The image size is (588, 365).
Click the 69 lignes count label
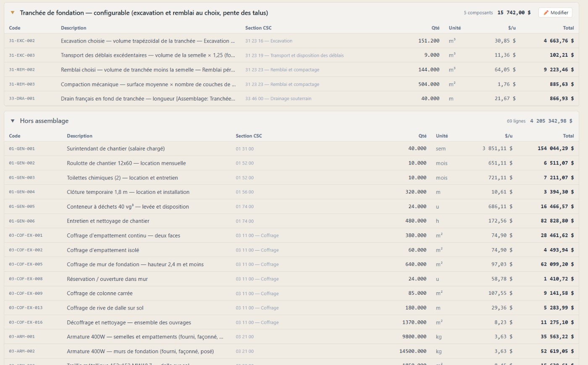pos(516,121)
